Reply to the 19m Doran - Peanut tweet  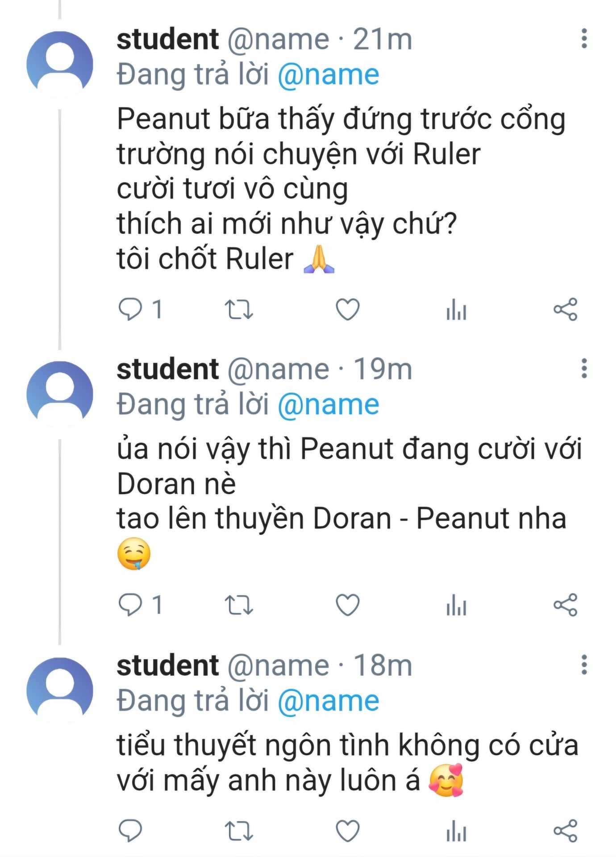[x=130, y=605]
